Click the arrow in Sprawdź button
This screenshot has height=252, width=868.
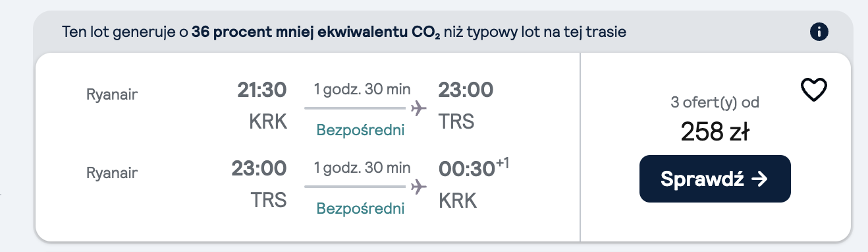tap(760, 179)
